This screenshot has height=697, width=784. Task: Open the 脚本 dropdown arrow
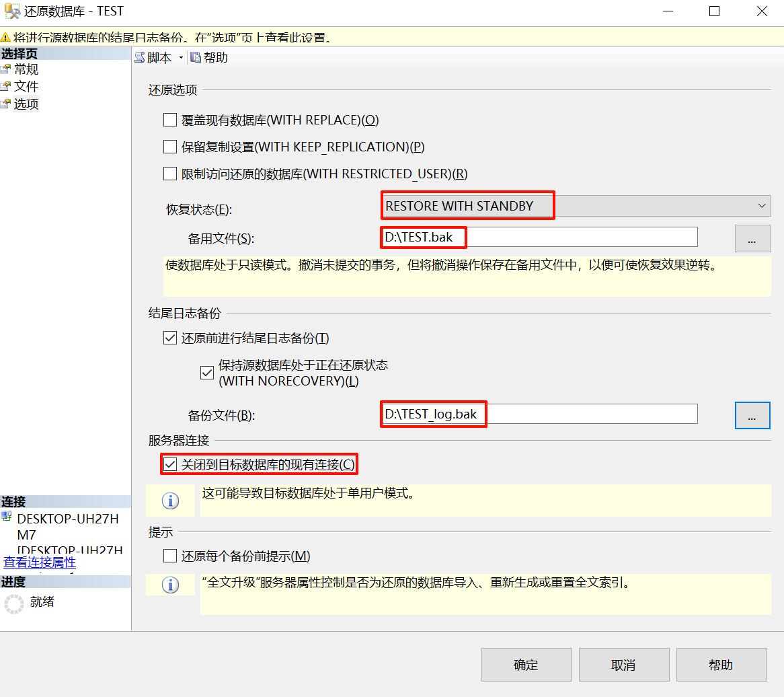coord(181,59)
